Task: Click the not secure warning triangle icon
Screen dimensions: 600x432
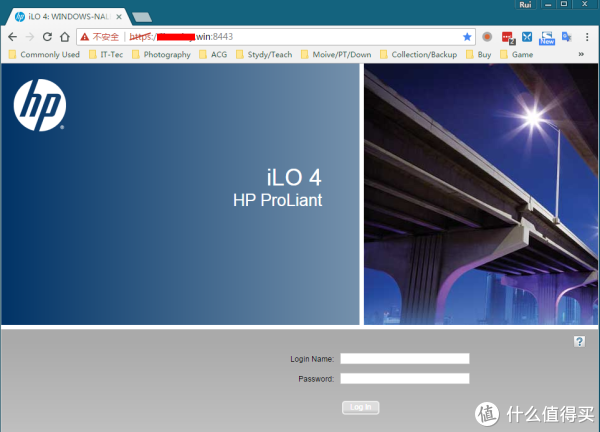Action: click(85, 37)
